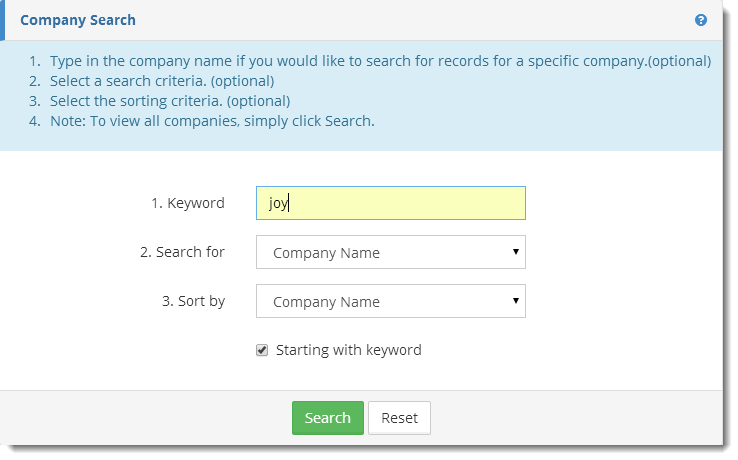This screenshot has height=460, width=738.
Task: Open the "Search for" Company Name dropdown
Action: (x=390, y=253)
